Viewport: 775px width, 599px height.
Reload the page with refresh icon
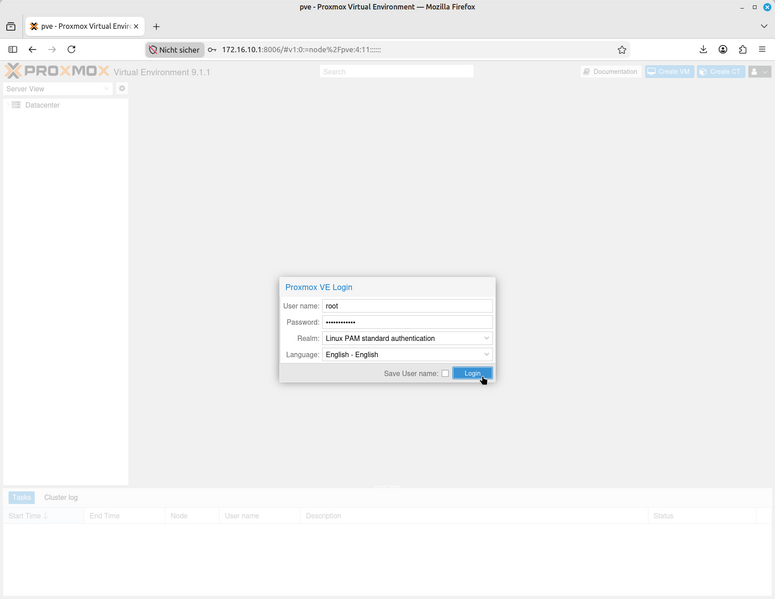click(x=71, y=49)
